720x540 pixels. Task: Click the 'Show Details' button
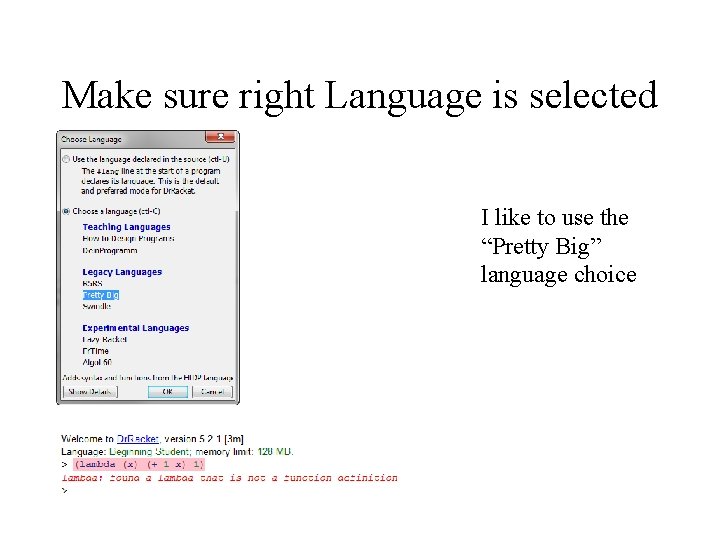[90, 392]
